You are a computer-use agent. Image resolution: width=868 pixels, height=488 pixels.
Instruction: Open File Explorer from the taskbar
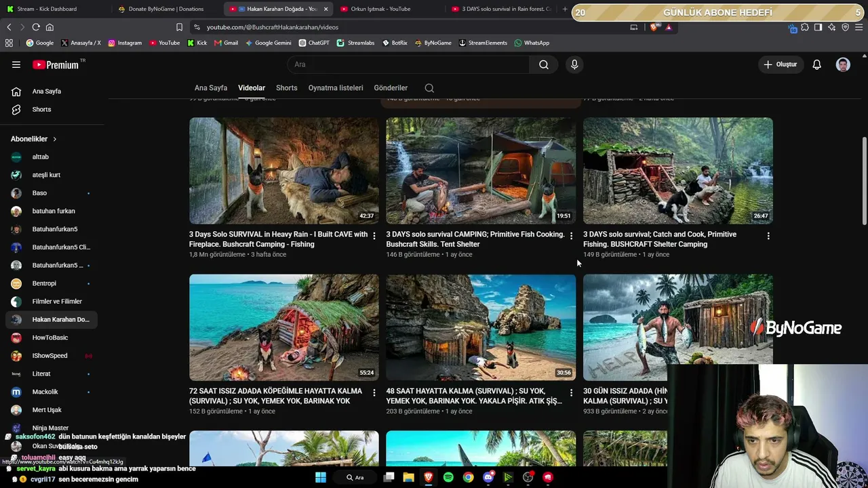tap(408, 477)
